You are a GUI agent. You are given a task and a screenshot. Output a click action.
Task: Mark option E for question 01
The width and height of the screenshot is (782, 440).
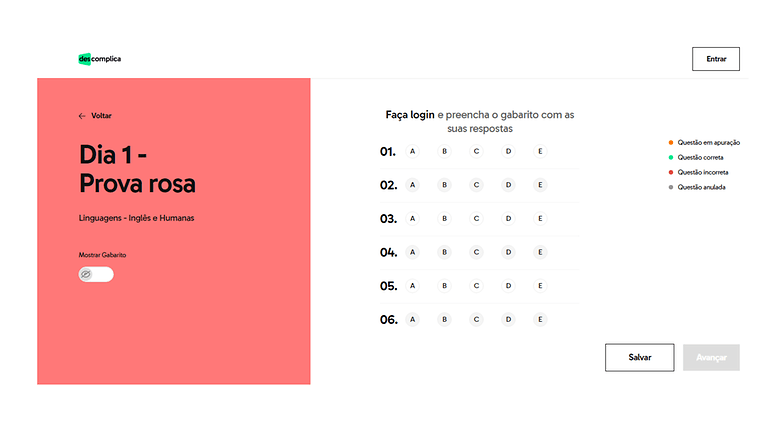pyautogui.click(x=540, y=151)
